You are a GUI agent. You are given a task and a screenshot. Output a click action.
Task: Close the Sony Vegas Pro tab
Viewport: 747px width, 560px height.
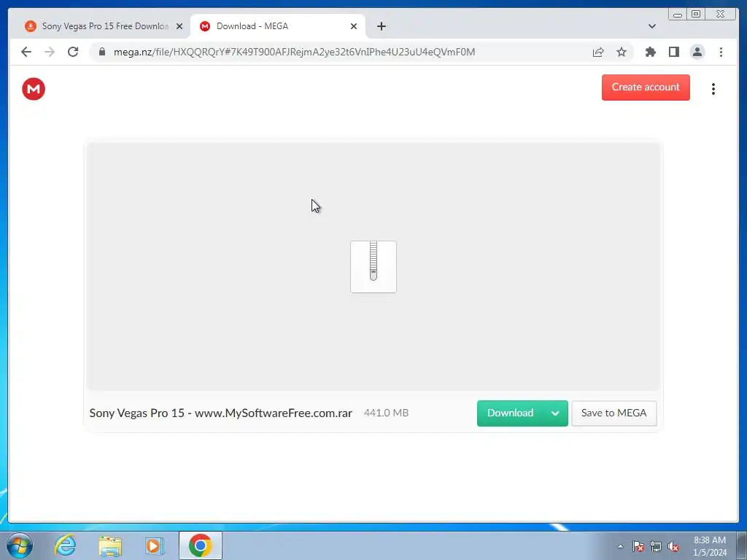point(179,26)
